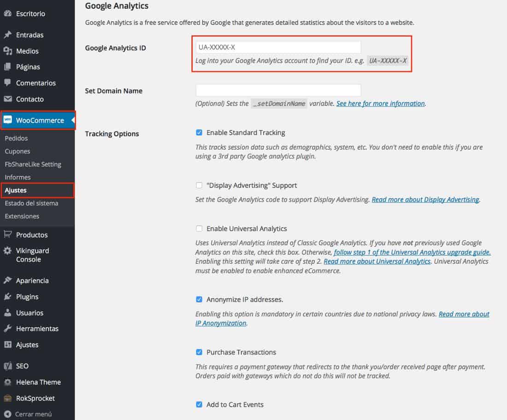Open FbShareLike Setting submenu
The image size is (507, 420).
pos(33,164)
